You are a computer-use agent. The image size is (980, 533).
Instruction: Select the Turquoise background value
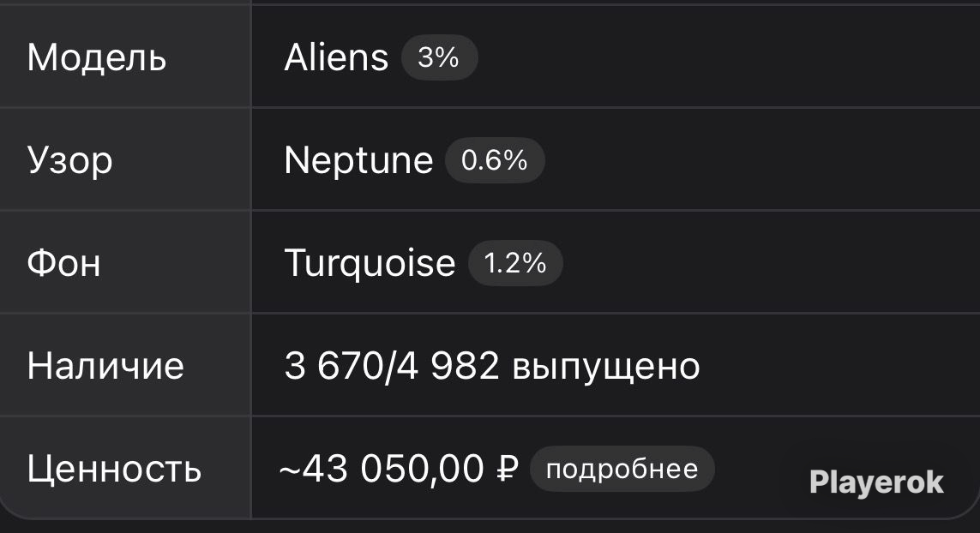click(370, 263)
